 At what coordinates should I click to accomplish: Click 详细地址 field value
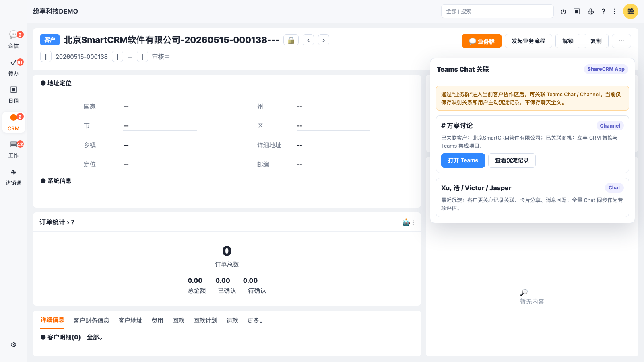333,145
